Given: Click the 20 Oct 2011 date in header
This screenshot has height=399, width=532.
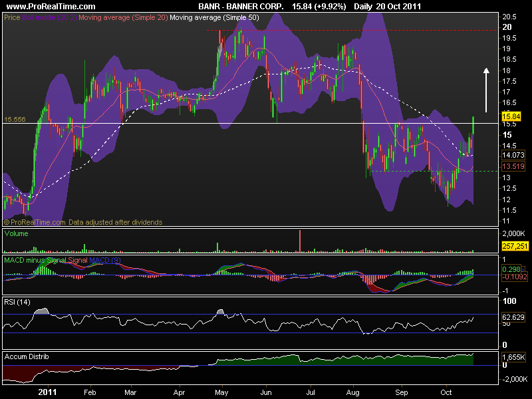Looking at the screenshot, I should point(398,7).
